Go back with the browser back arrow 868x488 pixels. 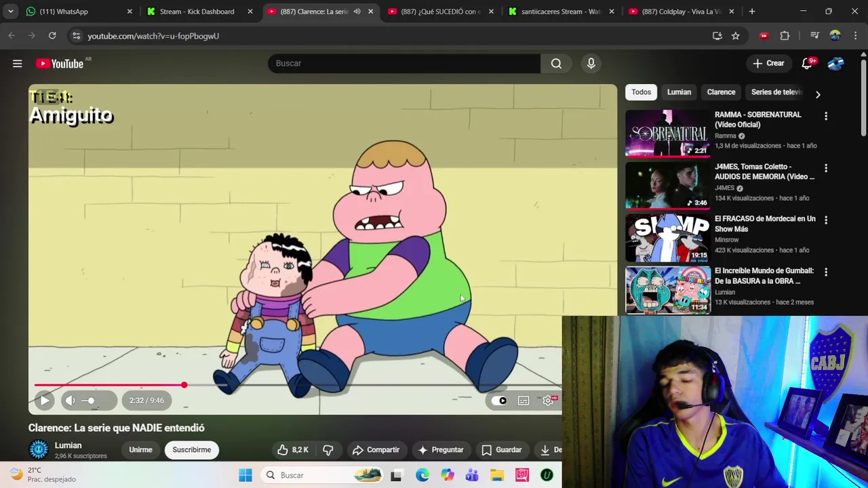(x=12, y=36)
